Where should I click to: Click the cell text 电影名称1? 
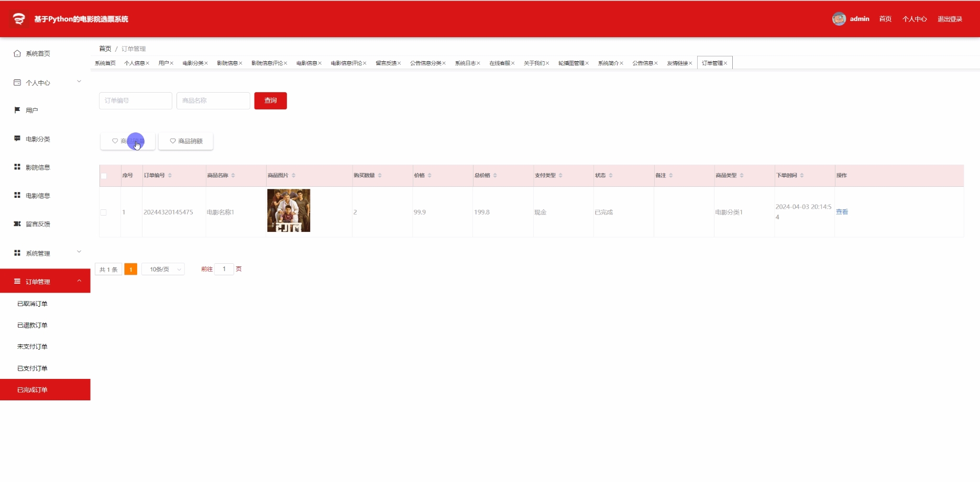pyautogui.click(x=221, y=212)
